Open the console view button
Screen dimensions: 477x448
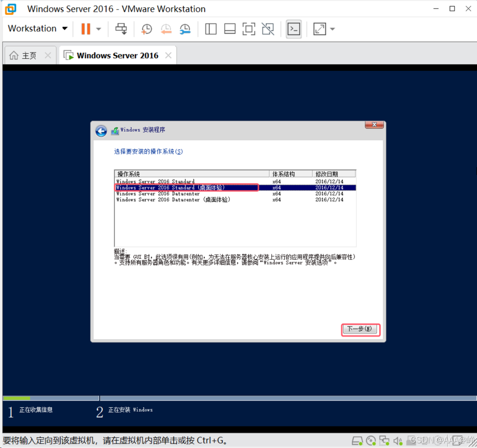pyautogui.click(x=294, y=29)
